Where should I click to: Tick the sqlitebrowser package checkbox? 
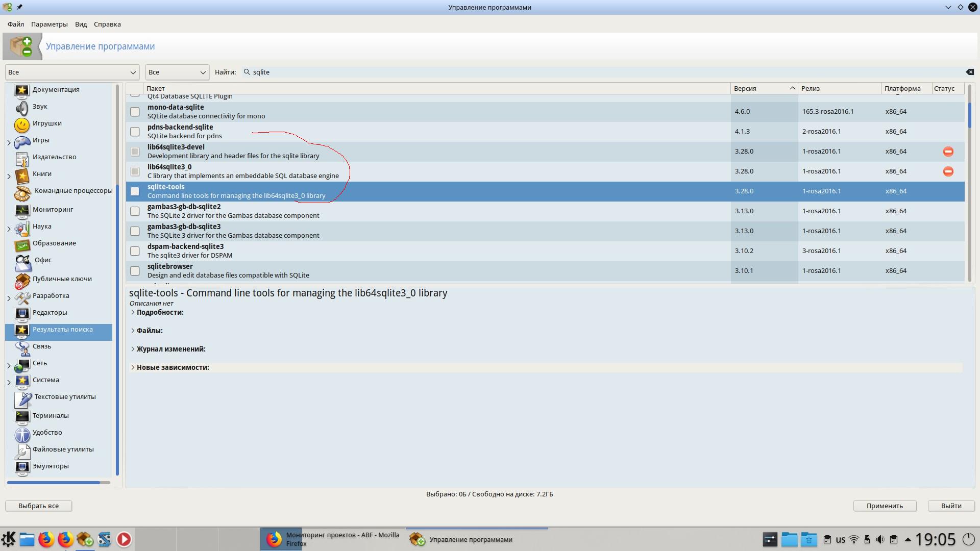[135, 271]
